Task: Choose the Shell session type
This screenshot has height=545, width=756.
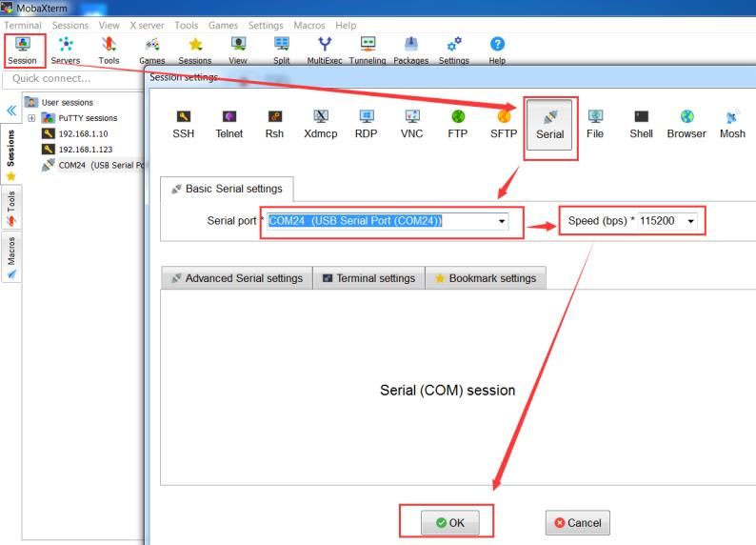Action: [641, 124]
